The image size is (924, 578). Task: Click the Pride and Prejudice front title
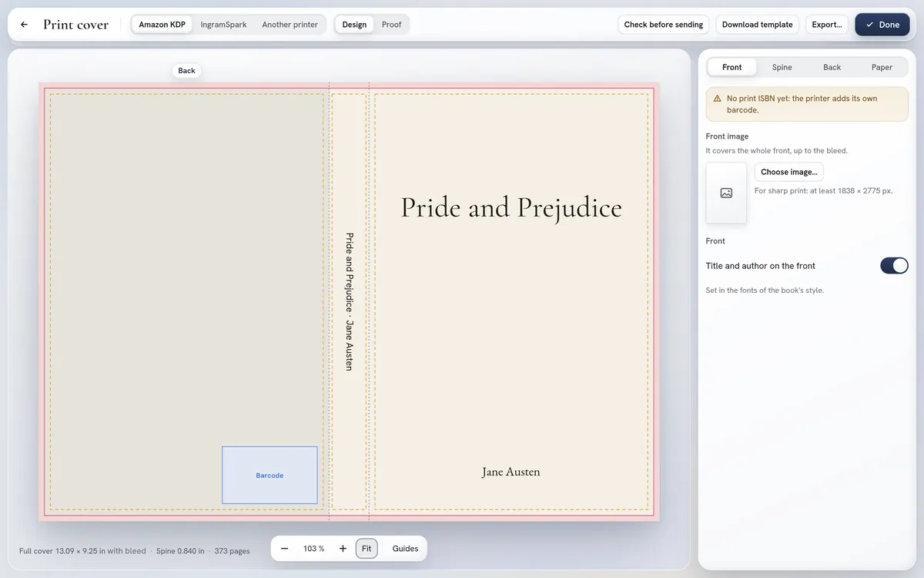pyautogui.click(x=511, y=207)
